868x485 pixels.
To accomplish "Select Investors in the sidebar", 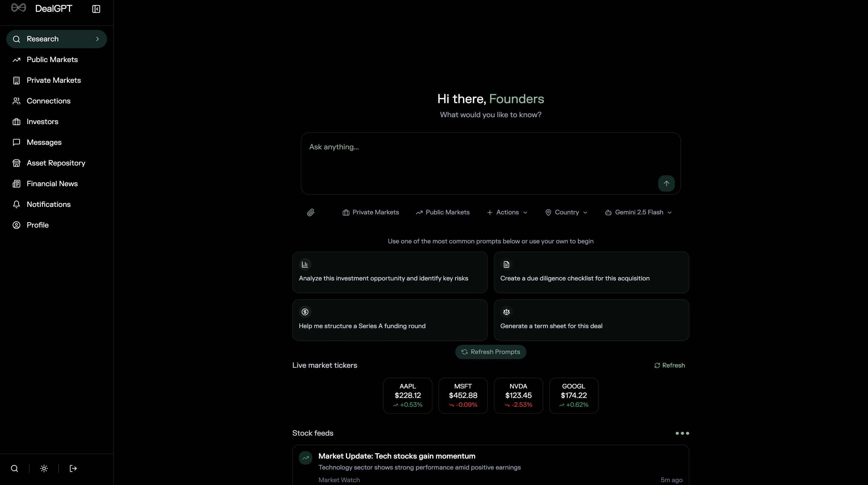I will click(x=42, y=122).
